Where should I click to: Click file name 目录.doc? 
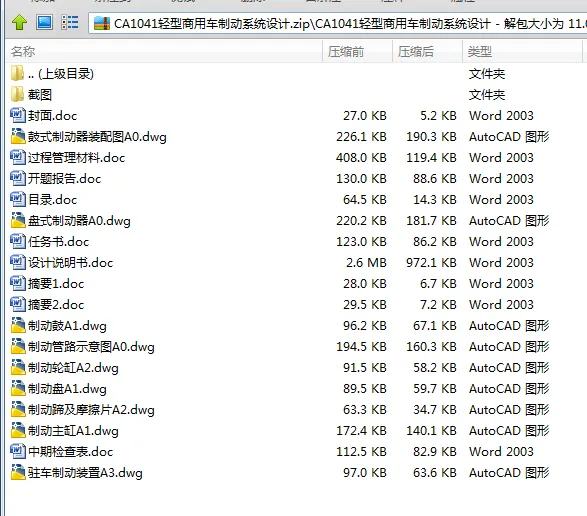pos(52,200)
